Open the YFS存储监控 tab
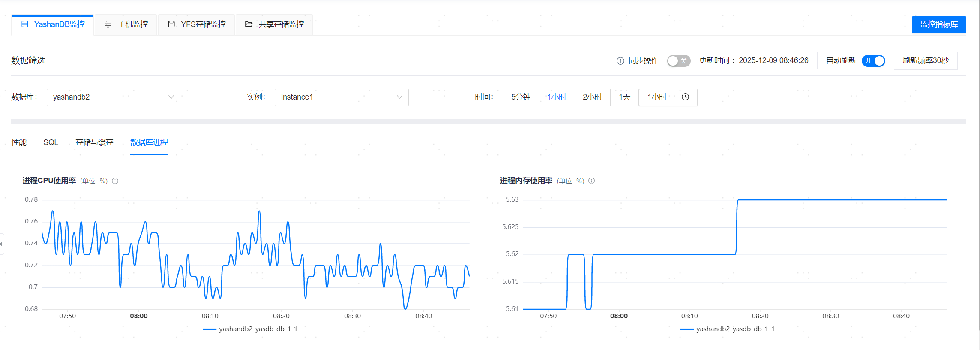The image size is (980, 350). coord(197,24)
